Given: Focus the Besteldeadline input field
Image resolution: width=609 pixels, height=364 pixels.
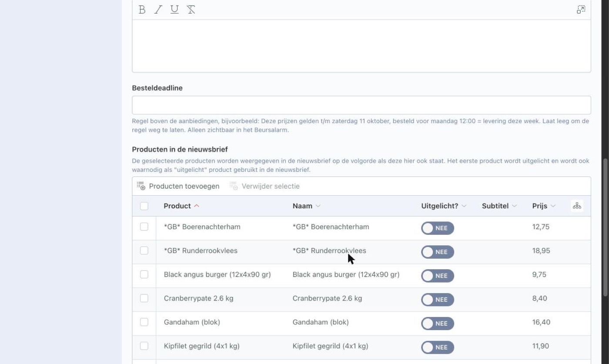Looking at the screenshot, I should pyautogui.click(x=361, y=105).
